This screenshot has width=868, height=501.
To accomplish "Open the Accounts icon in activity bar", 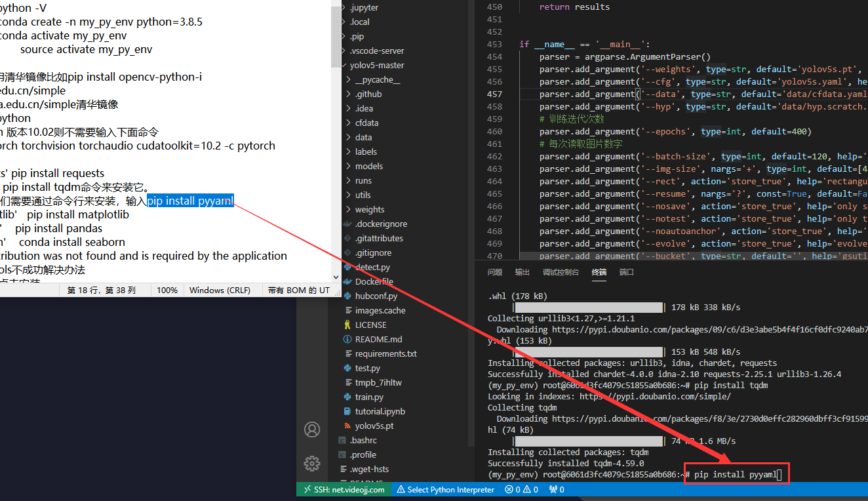I will (x=312, y=430).
